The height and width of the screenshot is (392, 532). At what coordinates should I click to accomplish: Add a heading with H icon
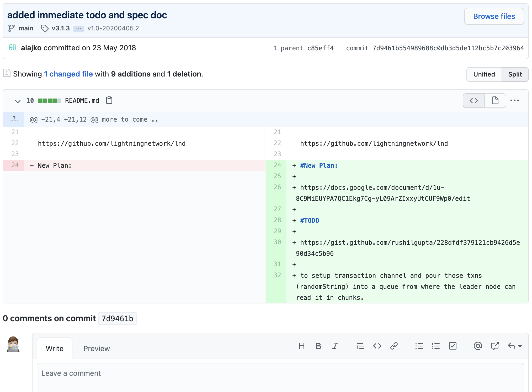(x=301, y=346)
